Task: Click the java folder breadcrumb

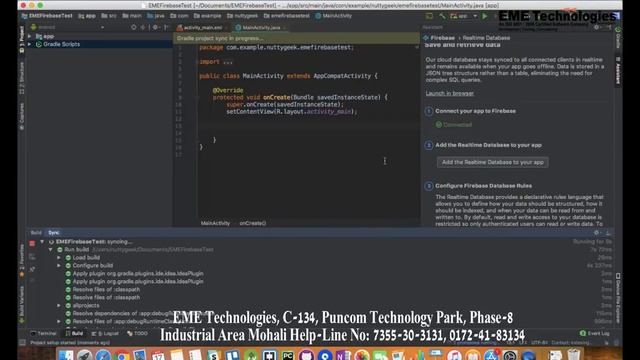Action: click(x=156, y=16)
